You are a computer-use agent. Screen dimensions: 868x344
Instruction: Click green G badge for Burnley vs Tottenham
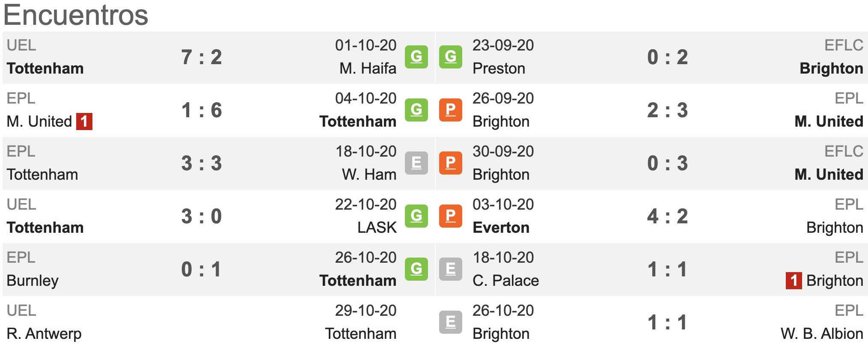[416, 269]
